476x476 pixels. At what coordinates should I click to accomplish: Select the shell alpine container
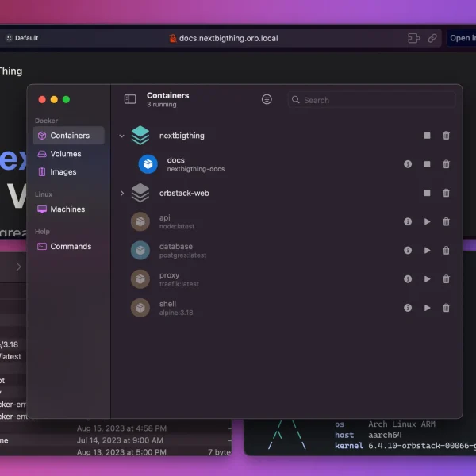286,308
